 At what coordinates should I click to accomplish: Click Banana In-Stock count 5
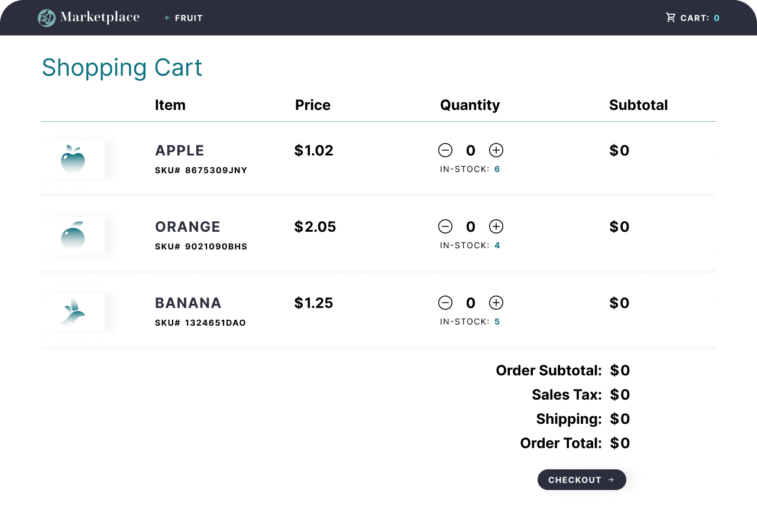[497, 322]
